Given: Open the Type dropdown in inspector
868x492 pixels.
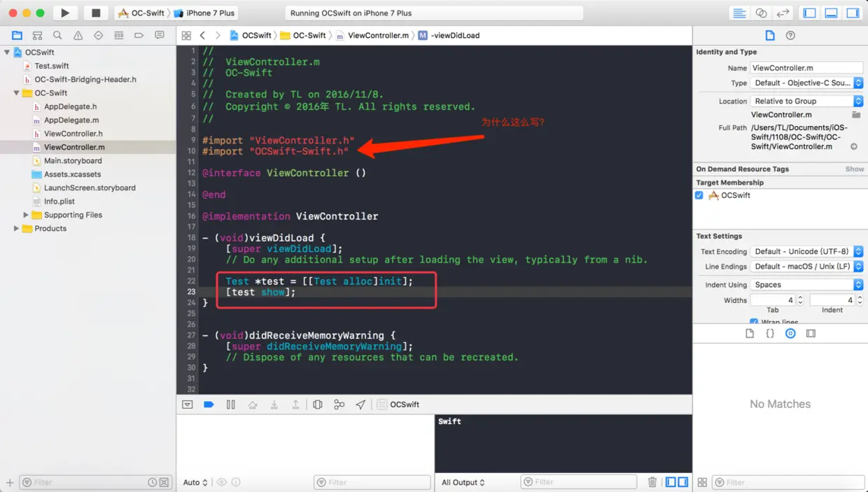Looking at the screenshot, I should (x=806, y=83).
